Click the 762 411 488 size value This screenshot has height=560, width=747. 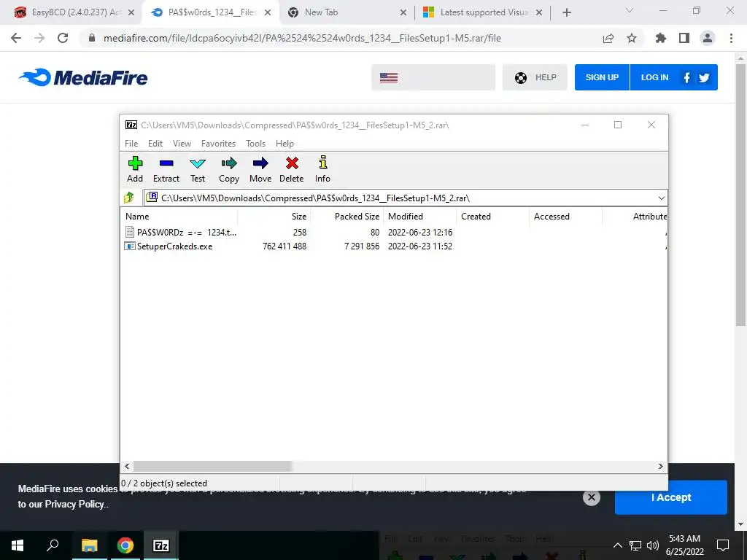(285, 246)
